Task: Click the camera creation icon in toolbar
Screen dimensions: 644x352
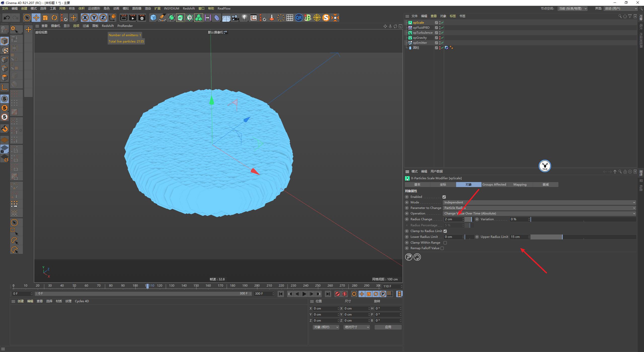Action: click(235, 18)
